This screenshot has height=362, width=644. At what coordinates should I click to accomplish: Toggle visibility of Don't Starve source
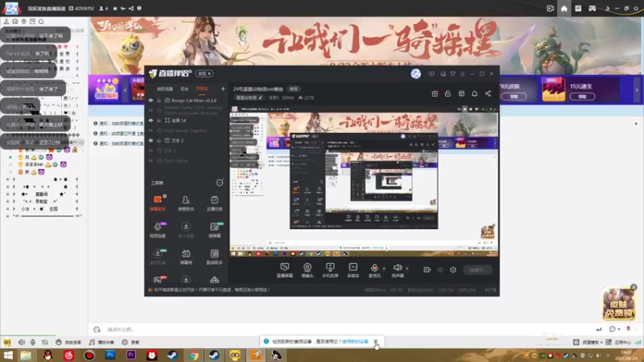pos(151,160)
